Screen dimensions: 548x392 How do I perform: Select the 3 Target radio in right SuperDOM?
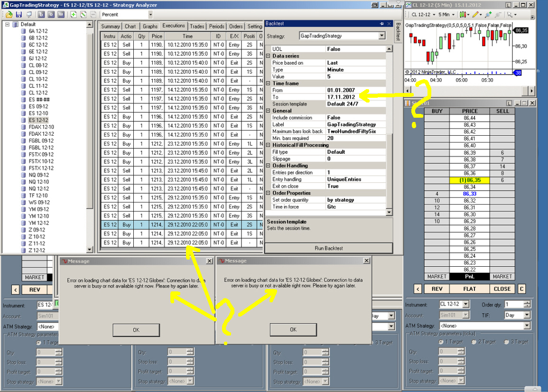point(506,342)
